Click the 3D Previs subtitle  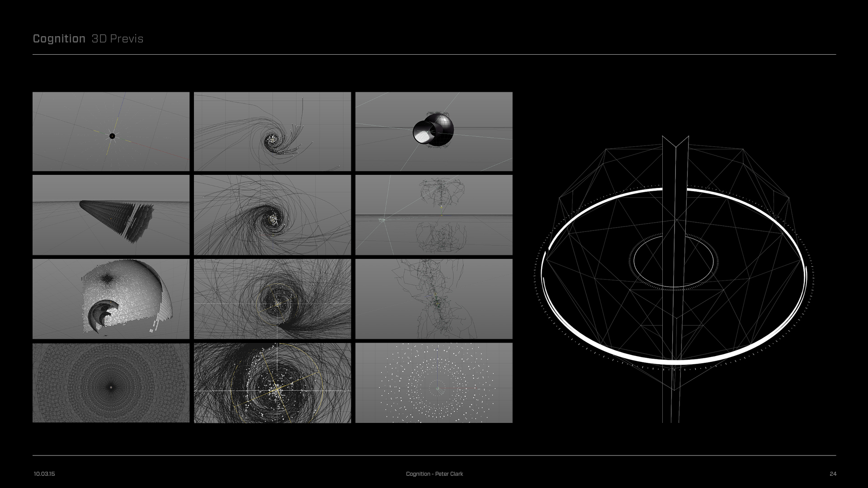tap(117, 39)
